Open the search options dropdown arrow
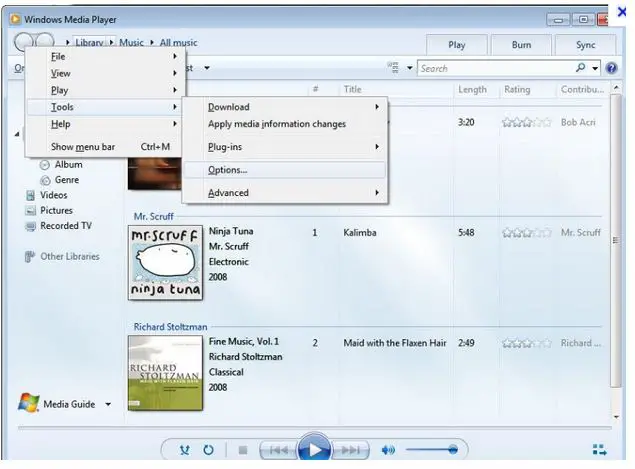 point(595,68)
